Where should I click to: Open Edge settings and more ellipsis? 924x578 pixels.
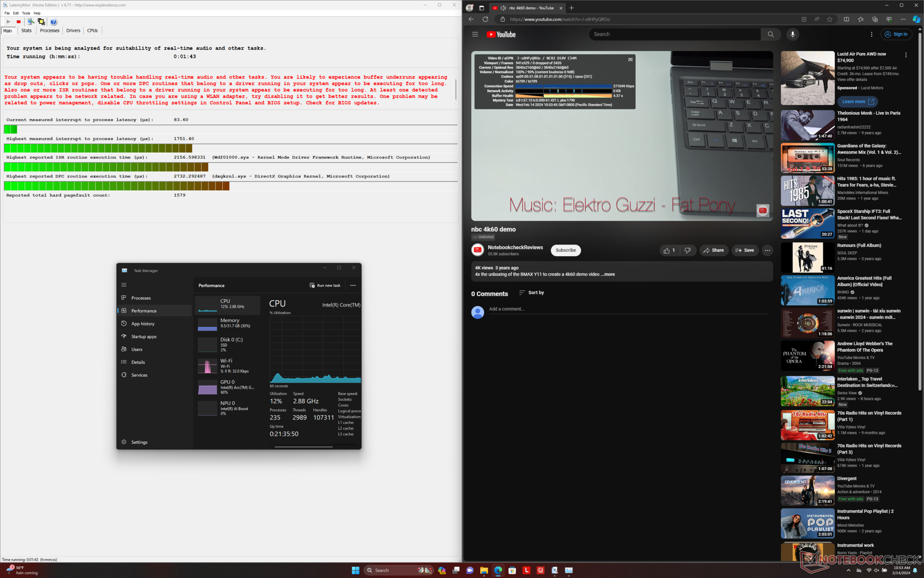pyautogui.click(x=903, y=19)
